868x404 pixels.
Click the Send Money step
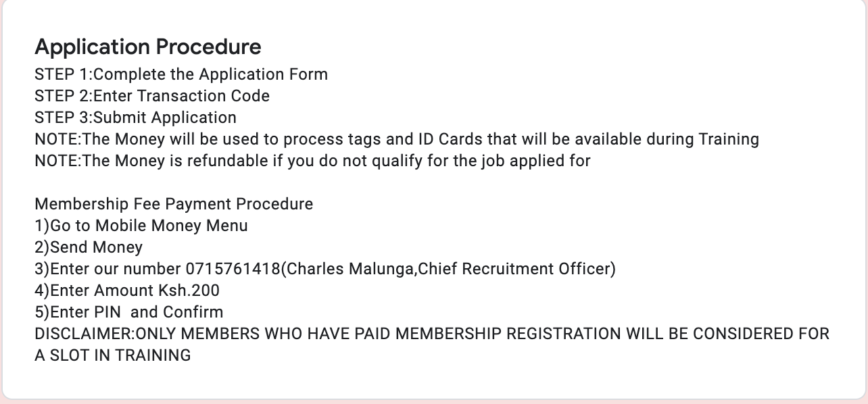point(89,247)
